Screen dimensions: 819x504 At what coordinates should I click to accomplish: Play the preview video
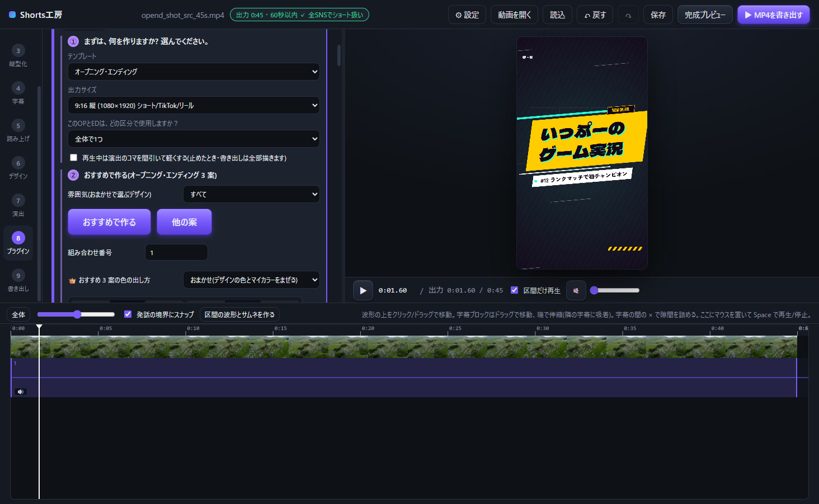[x=363, y=290]
